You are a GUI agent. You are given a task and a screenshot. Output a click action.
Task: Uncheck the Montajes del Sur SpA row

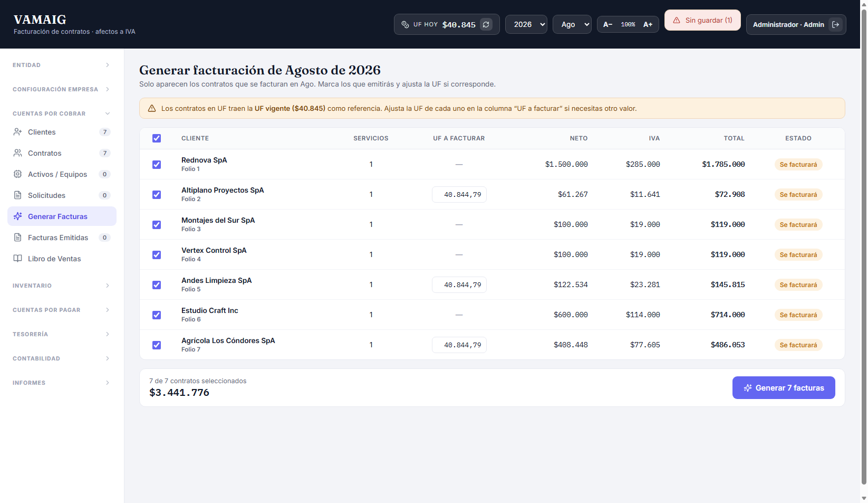coord(157,225)
